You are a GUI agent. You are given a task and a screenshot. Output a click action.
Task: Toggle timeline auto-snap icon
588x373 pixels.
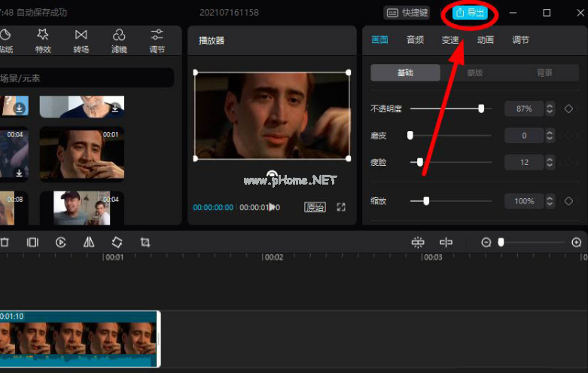point(418,243)
